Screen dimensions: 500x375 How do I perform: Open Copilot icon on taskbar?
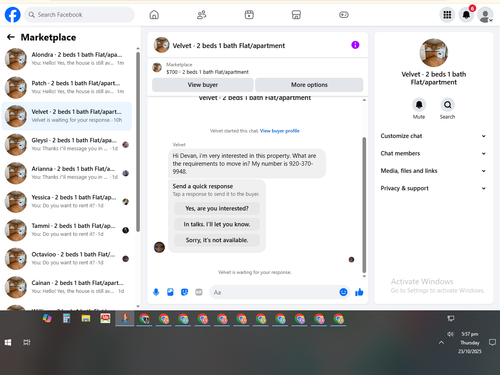47,319
